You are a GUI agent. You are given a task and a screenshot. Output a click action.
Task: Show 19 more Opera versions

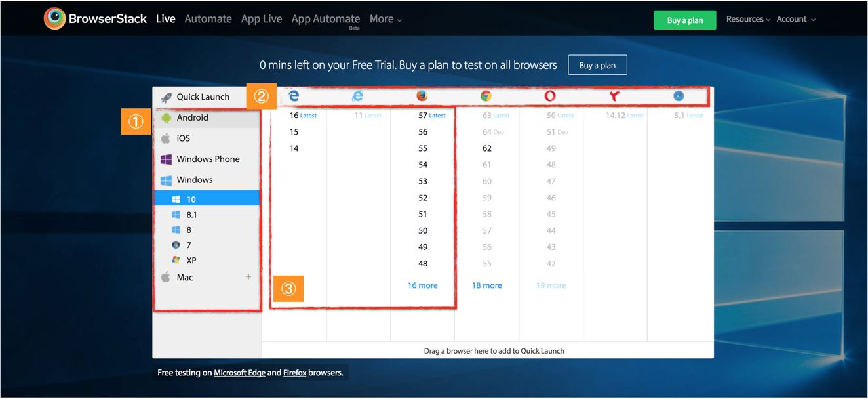tap(551, 285)
